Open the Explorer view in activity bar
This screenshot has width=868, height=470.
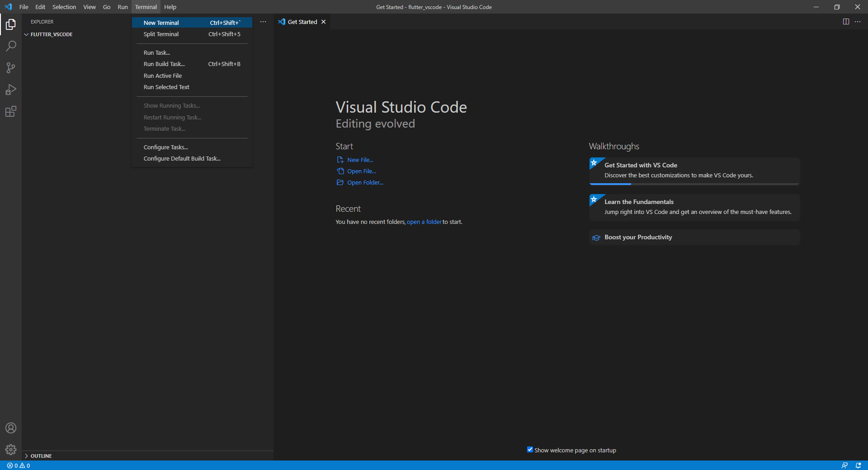coord(11,24)
